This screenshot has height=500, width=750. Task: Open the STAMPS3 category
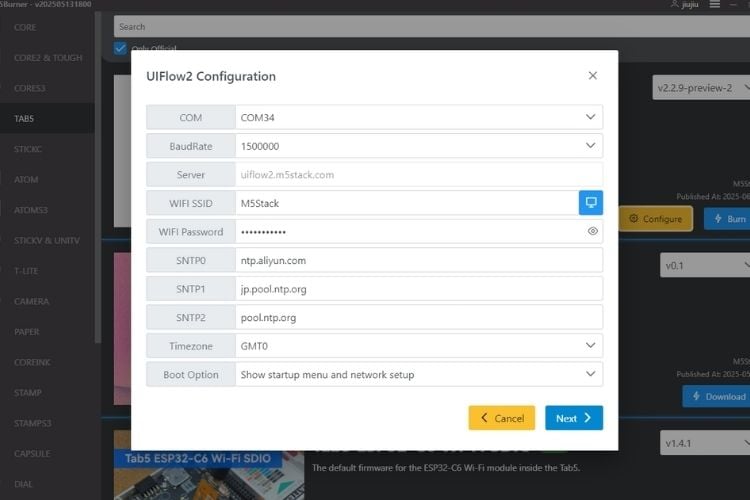33,423
